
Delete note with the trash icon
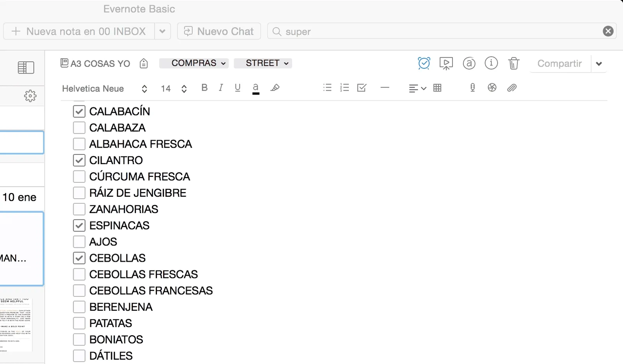tap(514, 63)
